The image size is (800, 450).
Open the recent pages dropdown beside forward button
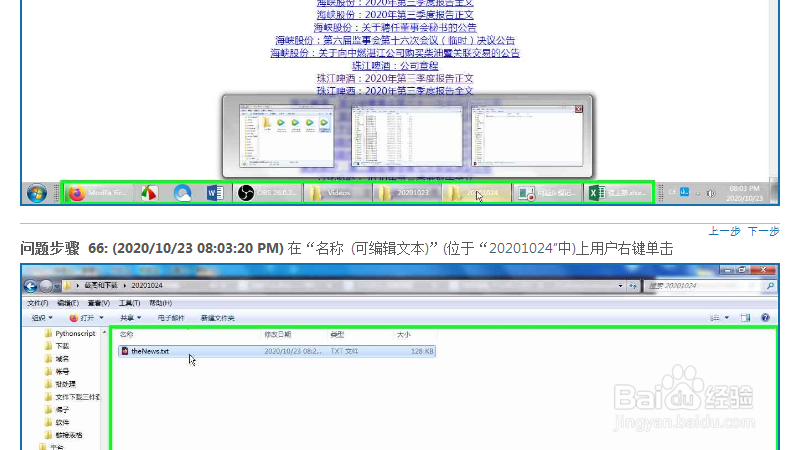tap(57, 286)
